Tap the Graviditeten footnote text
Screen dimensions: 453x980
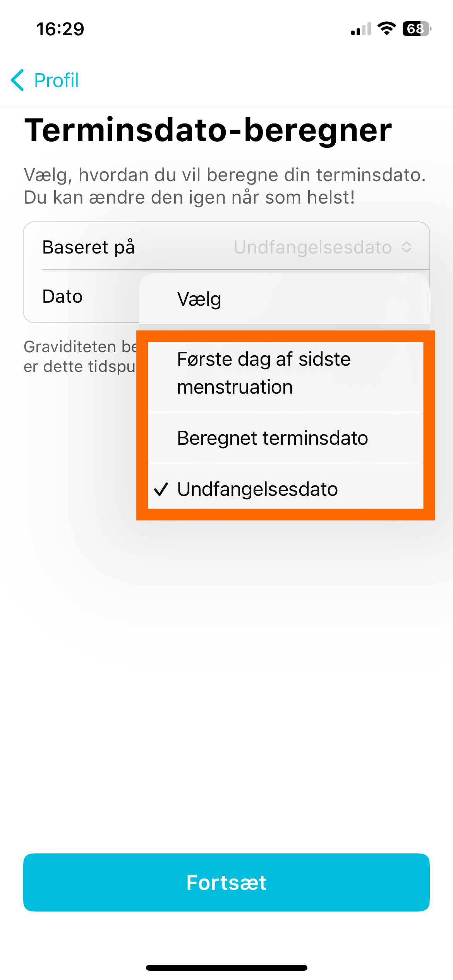point(81,356)
